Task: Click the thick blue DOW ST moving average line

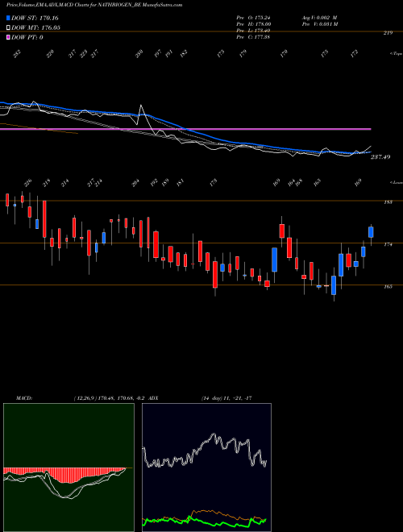Action: tap(185, 129)
